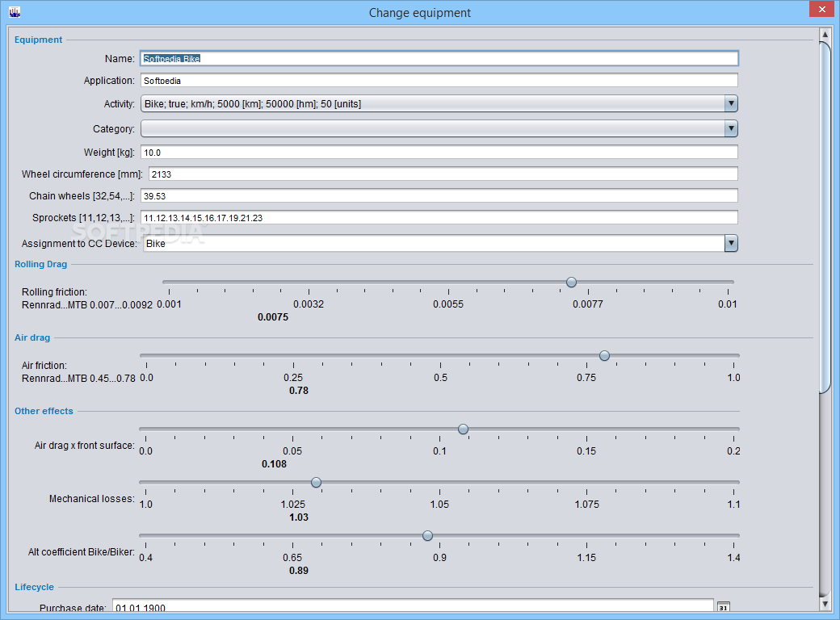Open the Activity dropdown arrow
The image size is (840, 620).
731,104
